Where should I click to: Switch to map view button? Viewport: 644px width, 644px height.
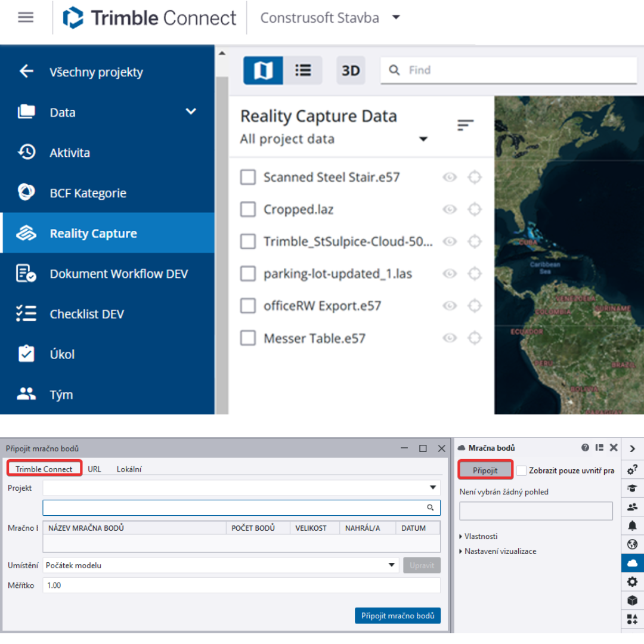pos(263,70)
